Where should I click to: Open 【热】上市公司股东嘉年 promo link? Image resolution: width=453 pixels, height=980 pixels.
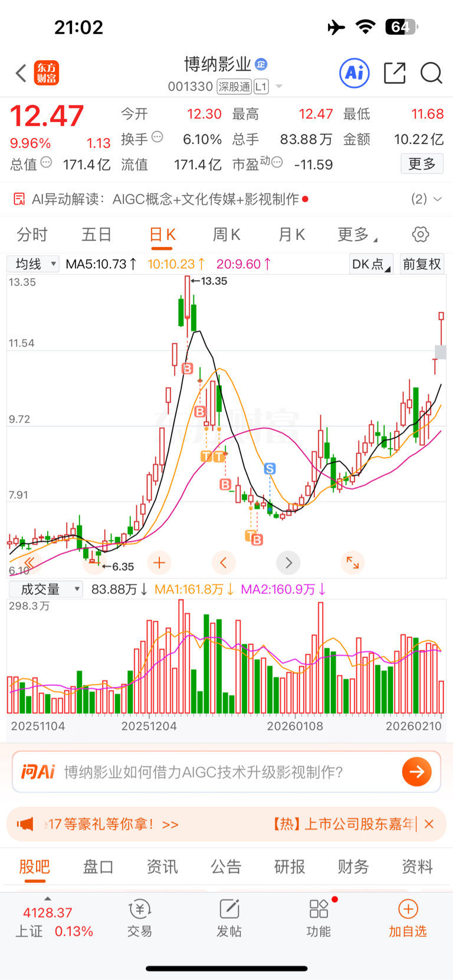343,824
